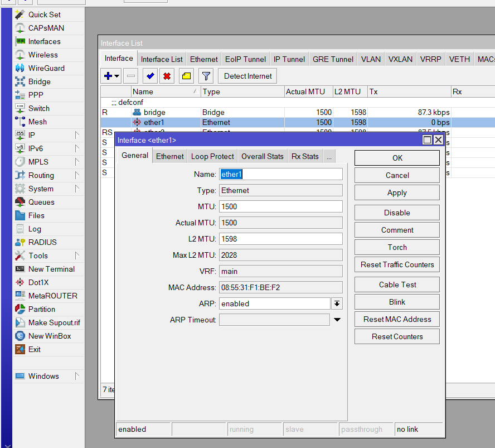Viewport: 495px width, 448px height.
Task: Click the Torch button
Action: click(397, 247)
